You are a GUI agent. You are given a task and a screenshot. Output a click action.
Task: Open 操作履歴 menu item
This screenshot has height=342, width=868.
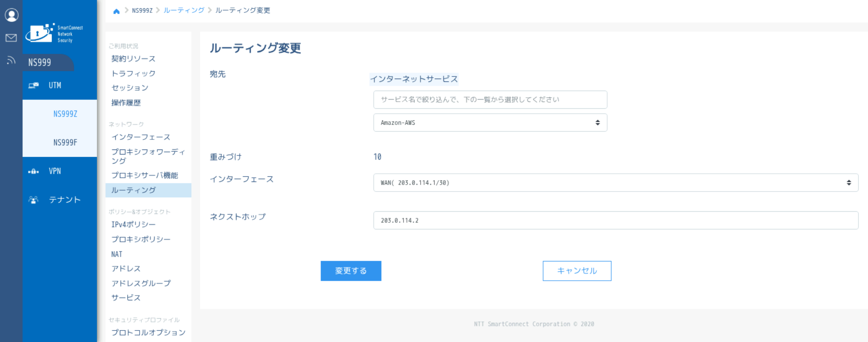[126, 103]
